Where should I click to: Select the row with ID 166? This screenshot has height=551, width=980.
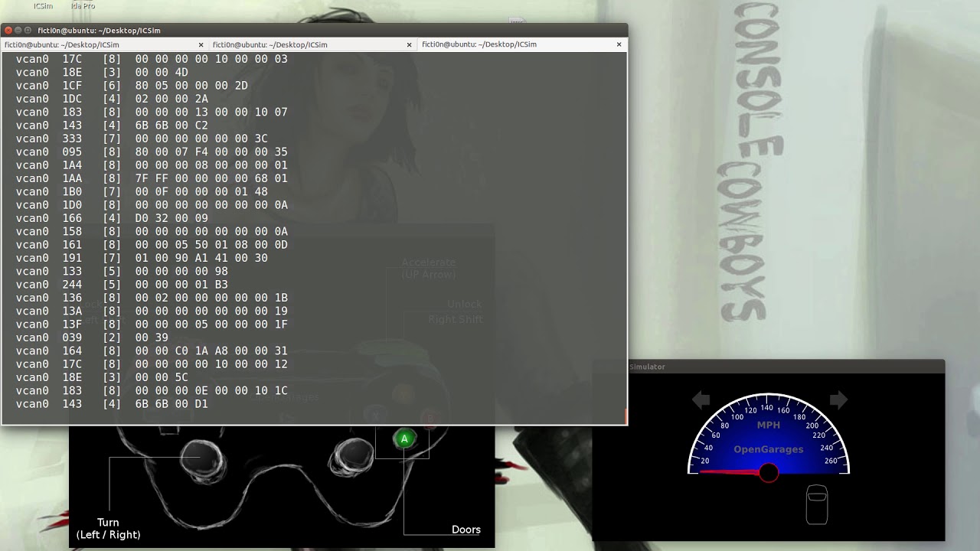112,218
